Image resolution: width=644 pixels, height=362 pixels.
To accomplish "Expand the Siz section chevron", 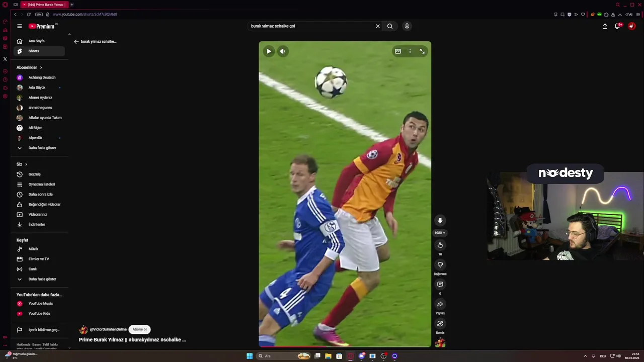I will 26,164.
